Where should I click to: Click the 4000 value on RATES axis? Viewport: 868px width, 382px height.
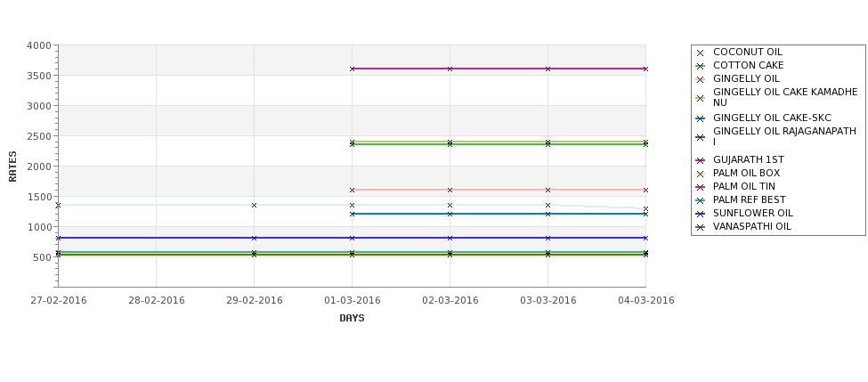pyautogui.click(x=39, y=46)
